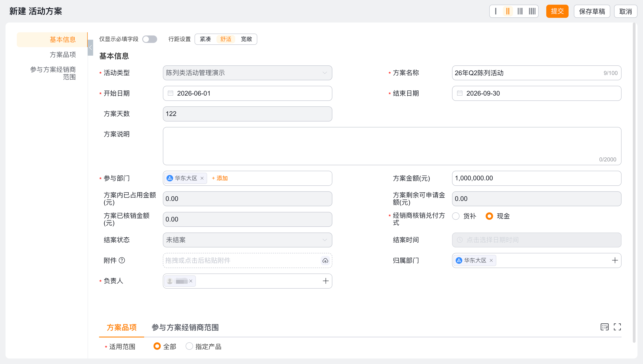Go to 参与方案经销商范围 in sidebar
This screenshot has width=643, height=364.
point(53,73)
